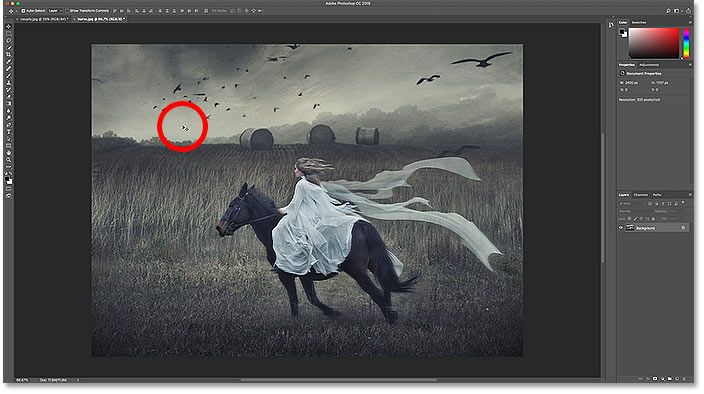Open the layer blend mode dropdown
Image resolution: width=704 pixels, height=394 pixels.
[x=635, y=211]
